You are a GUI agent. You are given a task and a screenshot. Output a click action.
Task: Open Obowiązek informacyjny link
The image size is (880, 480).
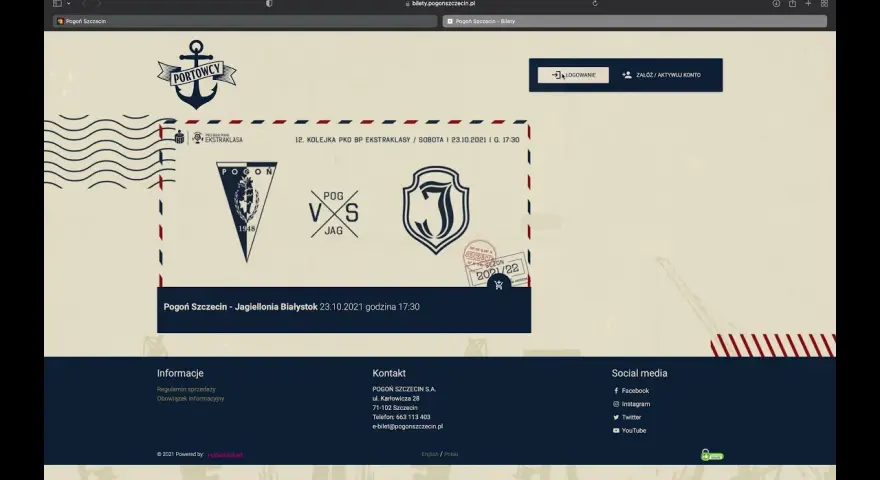190,399
